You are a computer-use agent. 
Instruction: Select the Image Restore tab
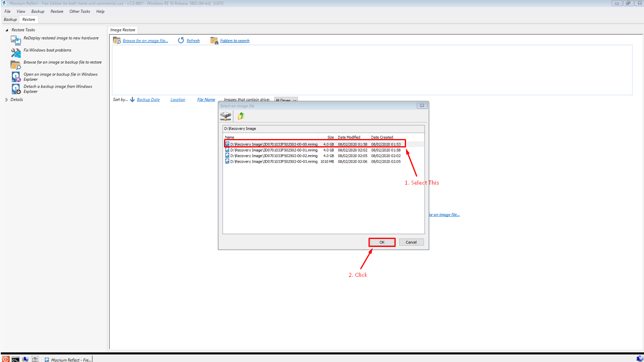(x=123, y=30)
